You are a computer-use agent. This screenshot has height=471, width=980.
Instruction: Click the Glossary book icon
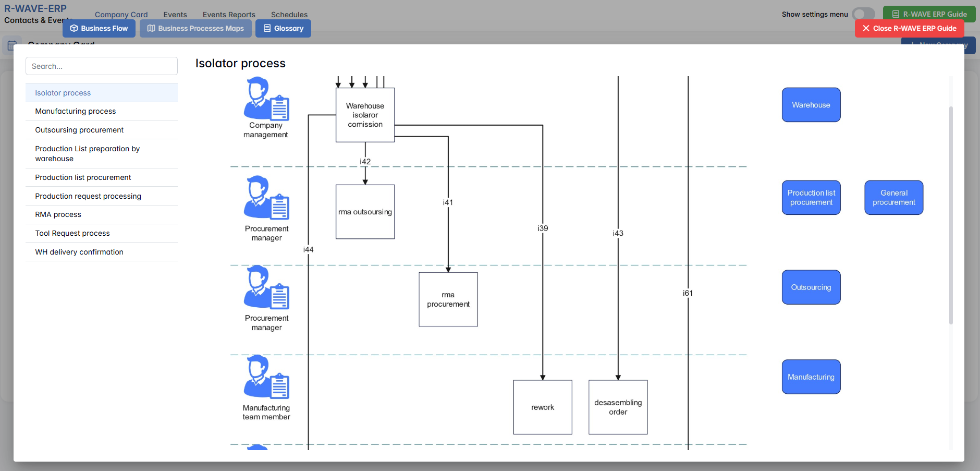pyautogui.click(x=267, y=29)
